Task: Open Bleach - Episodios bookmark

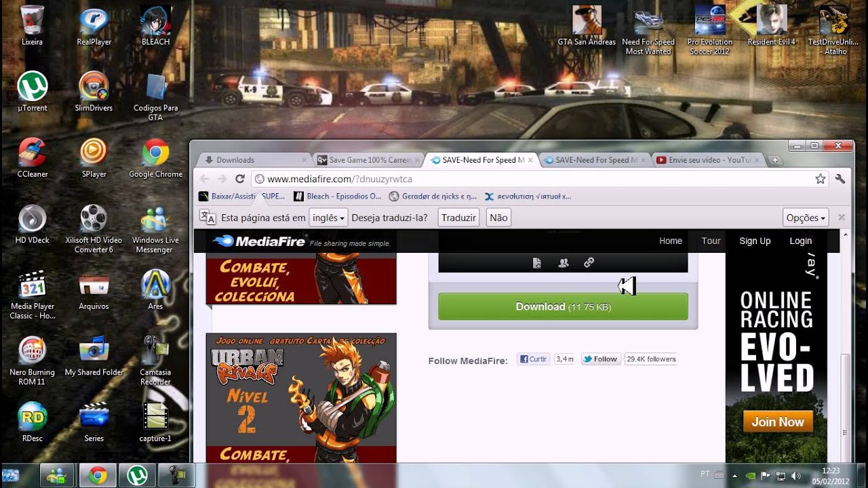Action: [x=338, y=197]
